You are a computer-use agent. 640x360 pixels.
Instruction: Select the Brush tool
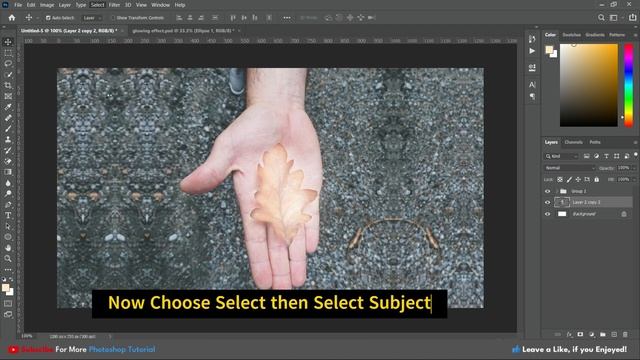(8, 129)
